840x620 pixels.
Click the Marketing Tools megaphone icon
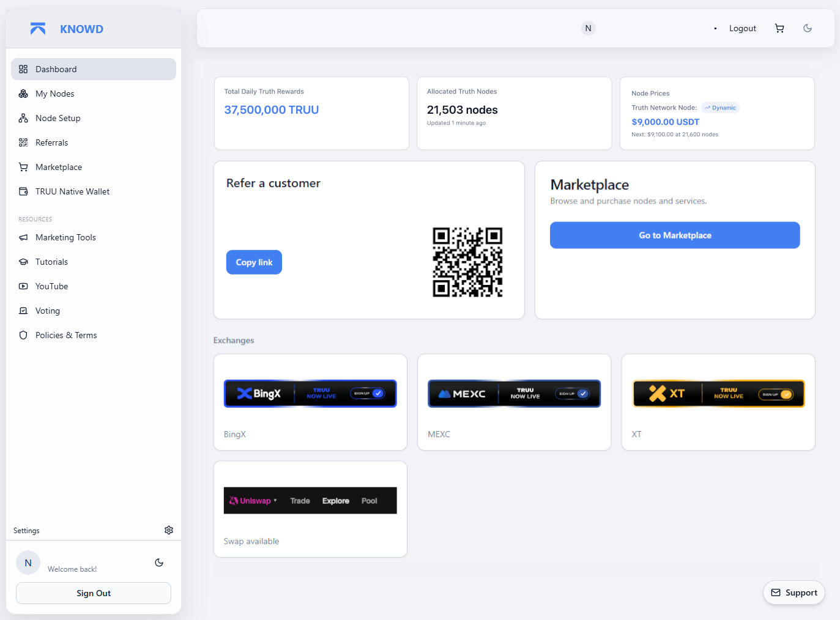(23, 237)
